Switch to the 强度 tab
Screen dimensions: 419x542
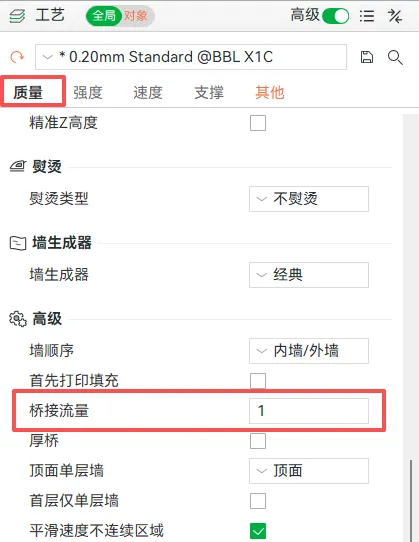pos(87,92)
